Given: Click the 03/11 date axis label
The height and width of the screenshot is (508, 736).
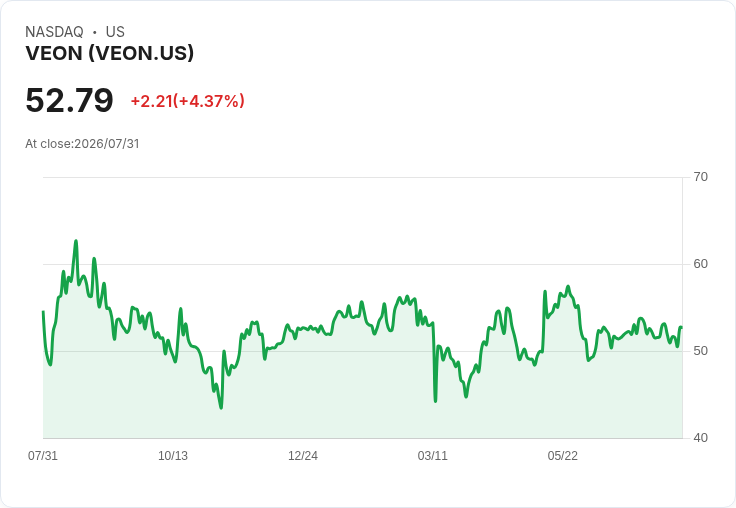Looking at the screenshot, I should coord(432,456).
